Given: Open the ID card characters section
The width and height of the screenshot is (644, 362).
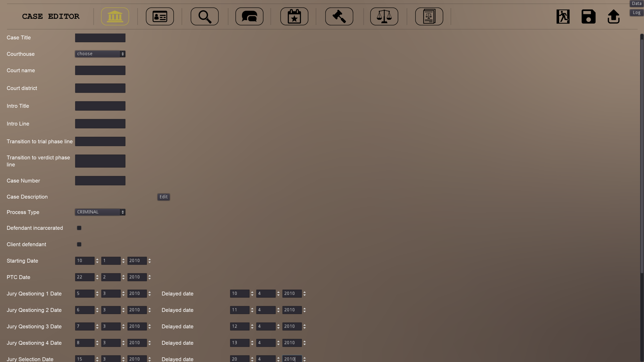Looking at the screenshot, I should click(160, 17).
